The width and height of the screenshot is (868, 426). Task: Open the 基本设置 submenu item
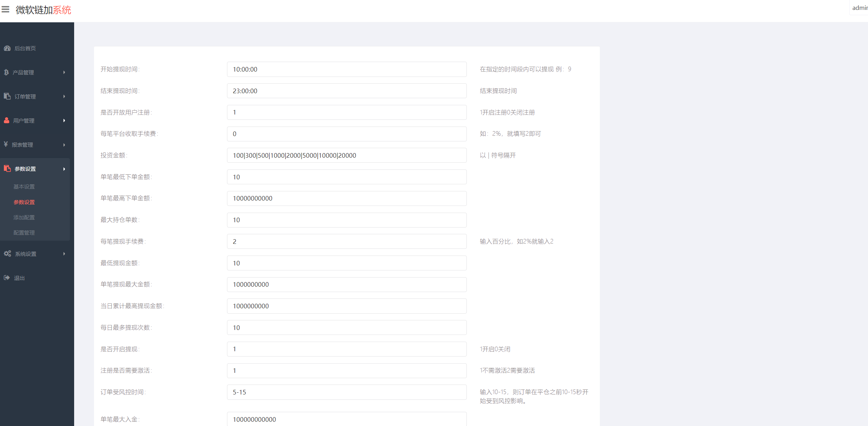point(24,187)
